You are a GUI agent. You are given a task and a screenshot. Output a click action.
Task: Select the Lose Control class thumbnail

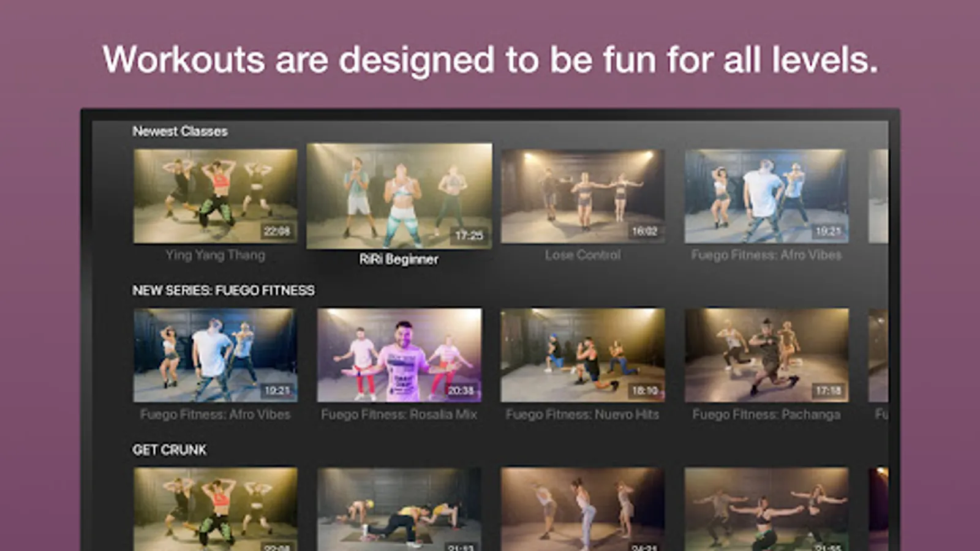pyautogui.click(x=582, y=196)
